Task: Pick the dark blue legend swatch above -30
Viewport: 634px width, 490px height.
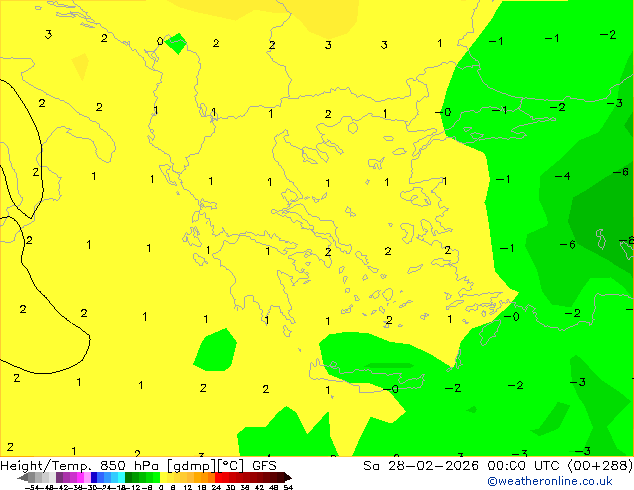Action: click(x=94, y=478)
